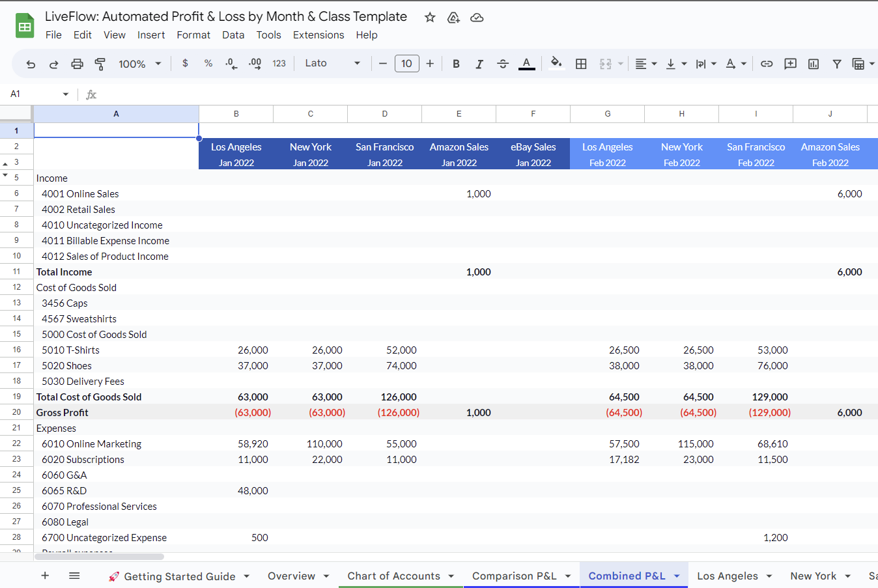Insert a chart using toolbar icon

coord(814,64)
